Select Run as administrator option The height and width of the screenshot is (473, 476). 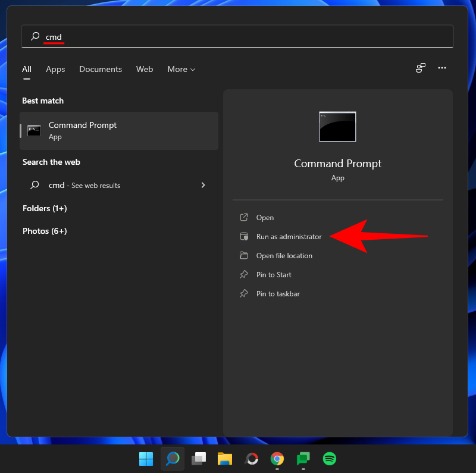point(289,237)
